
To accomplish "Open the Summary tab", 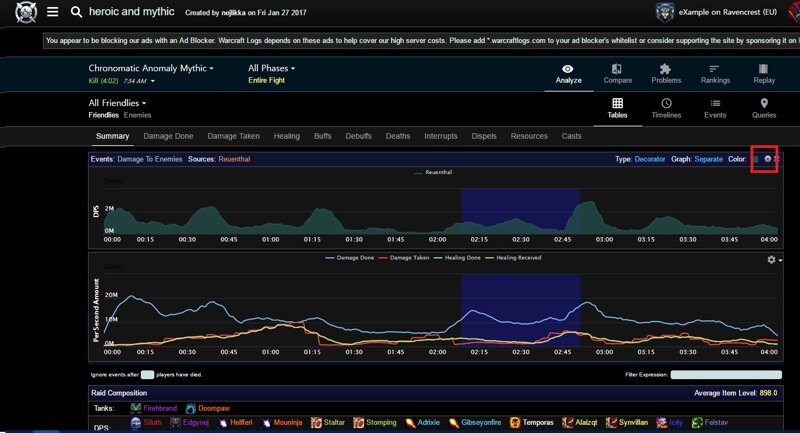I will (x=112, y=136).
